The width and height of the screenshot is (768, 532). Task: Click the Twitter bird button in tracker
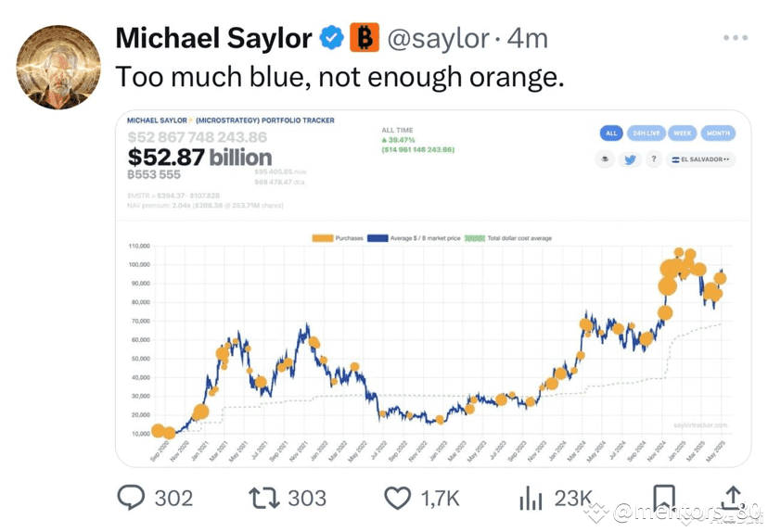pyautogui.click(x=630, y=159)
